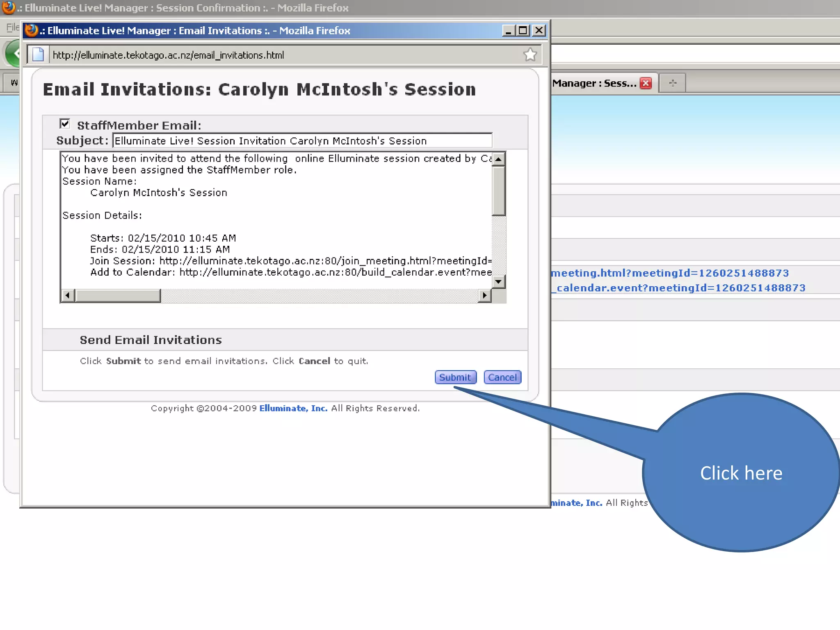Click the Subject text field
Viewport: 840px width, 630px height.
302,141
